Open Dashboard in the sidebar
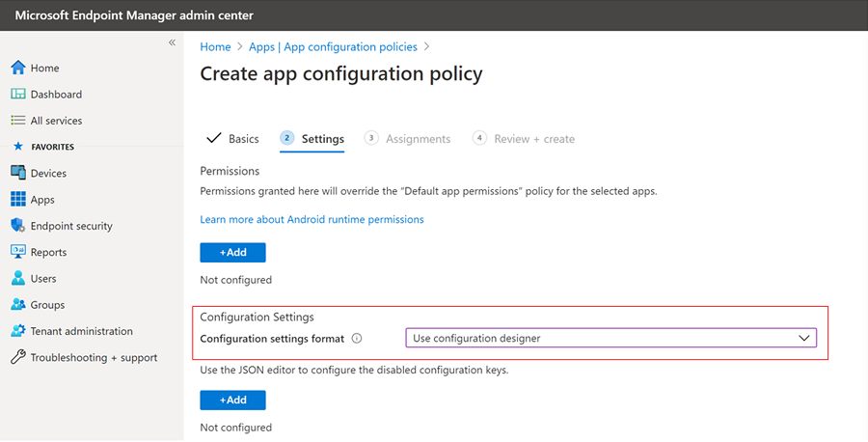Viewport: 868px width, 442px height. (56, 95)
